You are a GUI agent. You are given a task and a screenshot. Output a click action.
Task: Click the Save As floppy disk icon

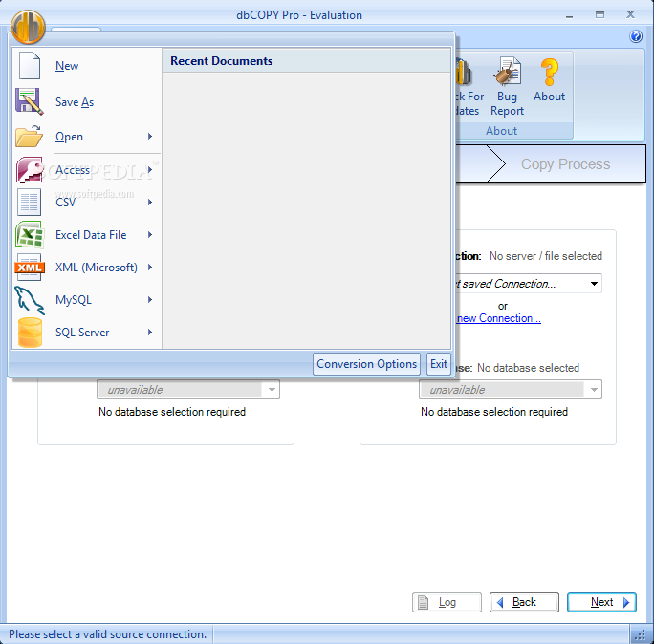pyautogui.click(x=30, y=101)
